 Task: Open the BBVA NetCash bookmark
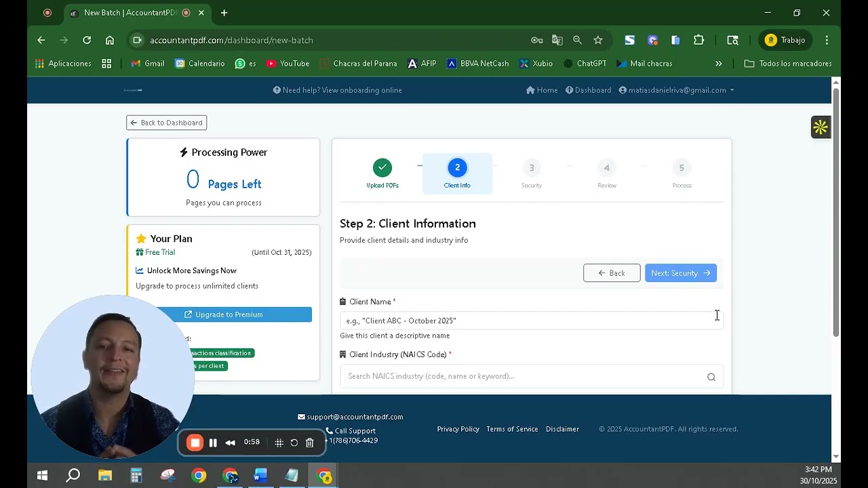point(478,64)
